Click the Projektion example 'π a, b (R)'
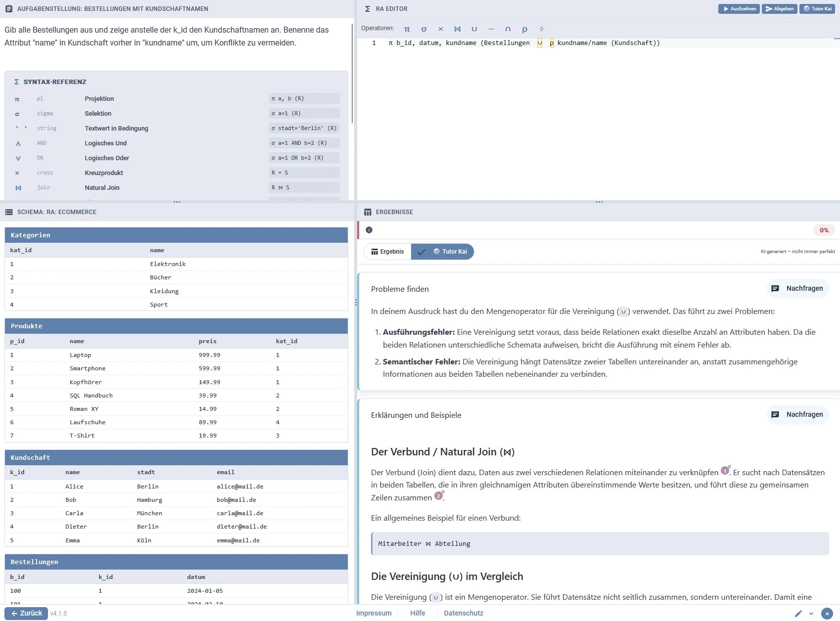 point(304,98)
